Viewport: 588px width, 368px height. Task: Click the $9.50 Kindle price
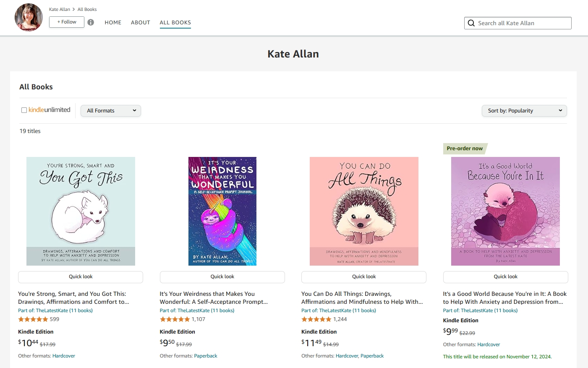point(167,343)
